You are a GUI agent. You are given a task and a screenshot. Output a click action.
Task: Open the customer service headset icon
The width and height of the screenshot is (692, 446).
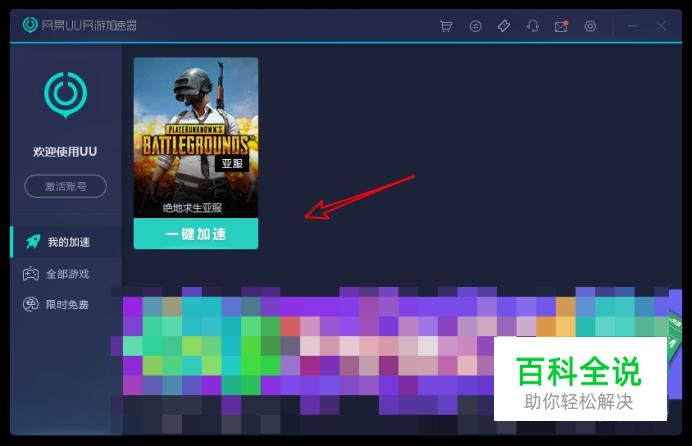pos(533,26)
